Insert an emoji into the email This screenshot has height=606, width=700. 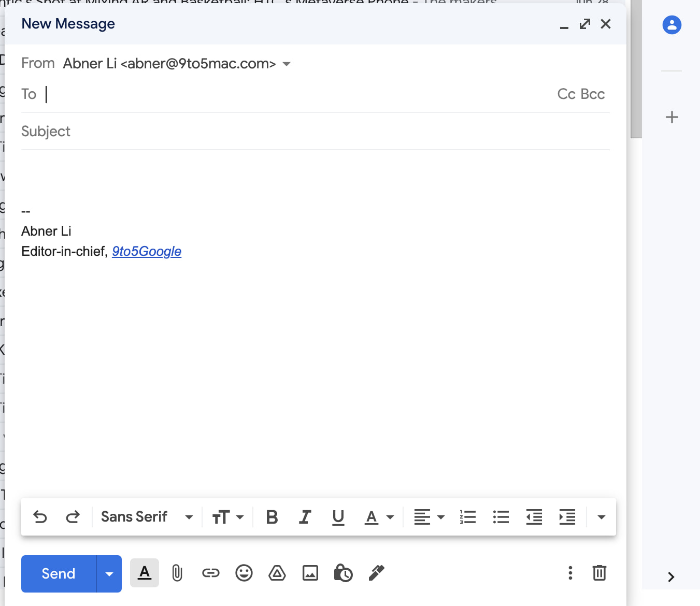[244, 573]
